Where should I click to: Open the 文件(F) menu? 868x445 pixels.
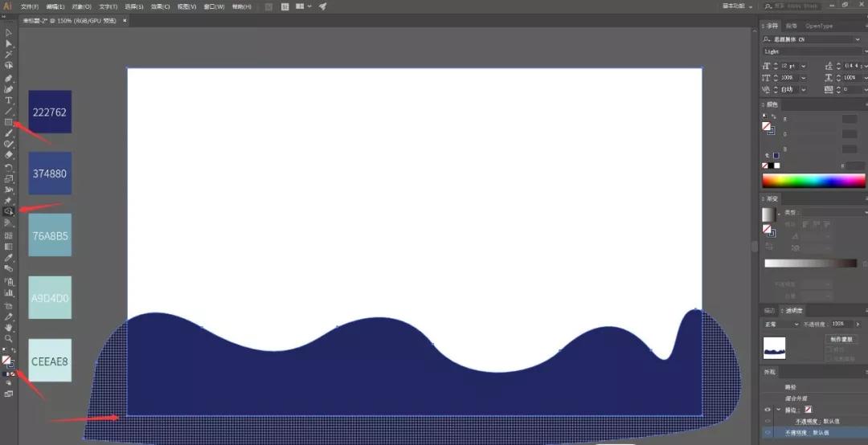coord(30,6)
